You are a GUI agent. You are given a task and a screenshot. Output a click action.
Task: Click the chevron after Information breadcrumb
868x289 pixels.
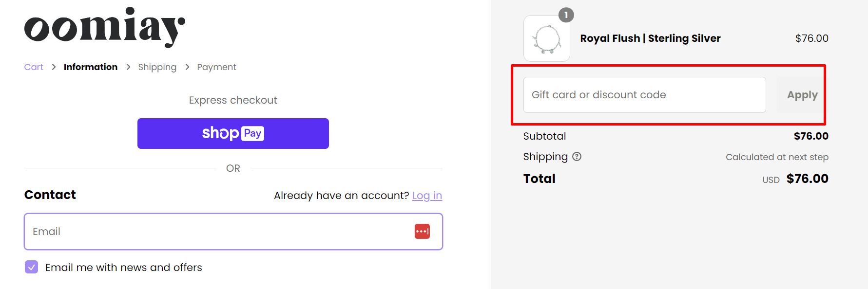coord(128,67)
